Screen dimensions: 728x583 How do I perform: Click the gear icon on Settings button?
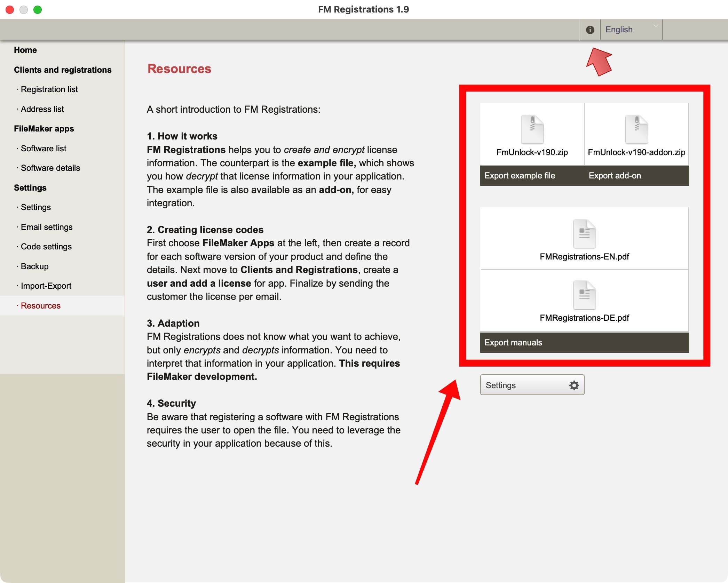tap(574, 385)
